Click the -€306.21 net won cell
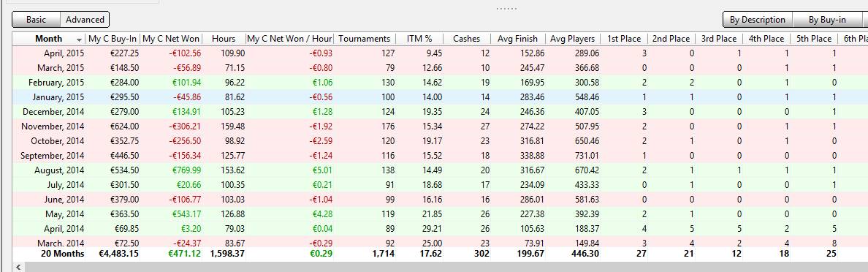868x272 pixels. (185, 126)
